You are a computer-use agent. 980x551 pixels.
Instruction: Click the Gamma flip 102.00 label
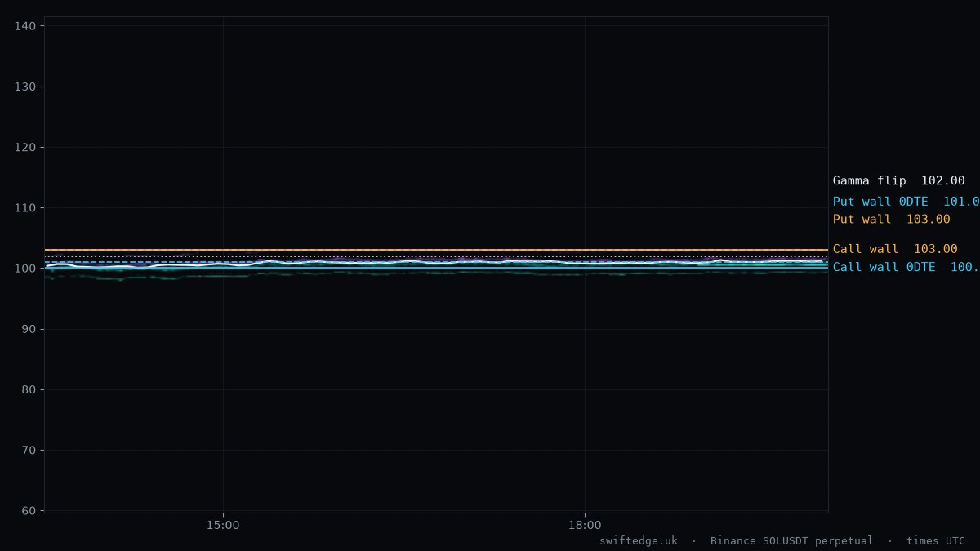898,181
